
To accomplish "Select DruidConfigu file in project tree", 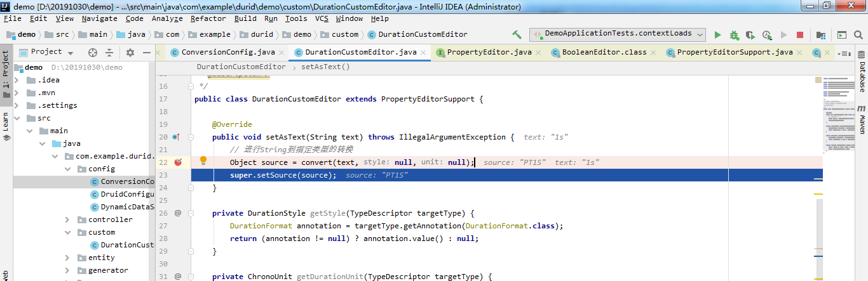I will [122, 194].
